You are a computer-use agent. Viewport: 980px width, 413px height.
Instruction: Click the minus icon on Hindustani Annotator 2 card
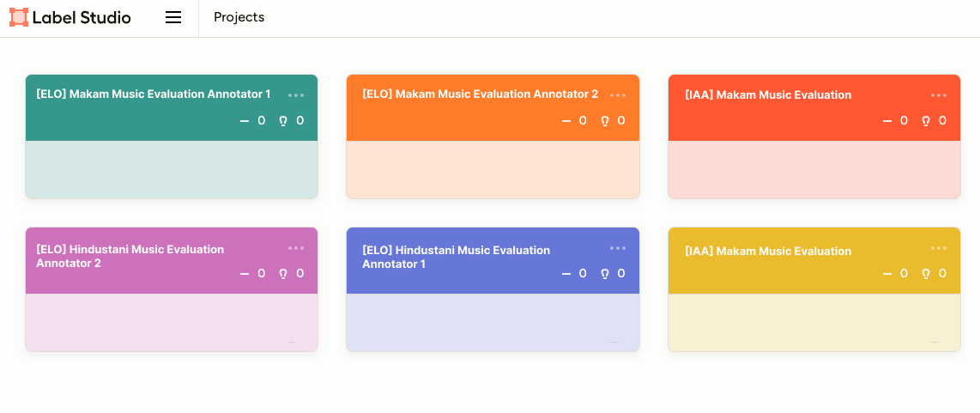(x=245, y=274)
